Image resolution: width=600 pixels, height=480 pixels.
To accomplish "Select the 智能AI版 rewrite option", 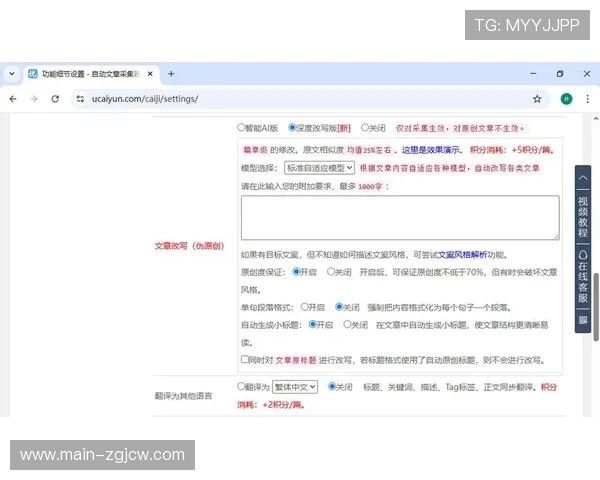I will [x=241, y=127].
